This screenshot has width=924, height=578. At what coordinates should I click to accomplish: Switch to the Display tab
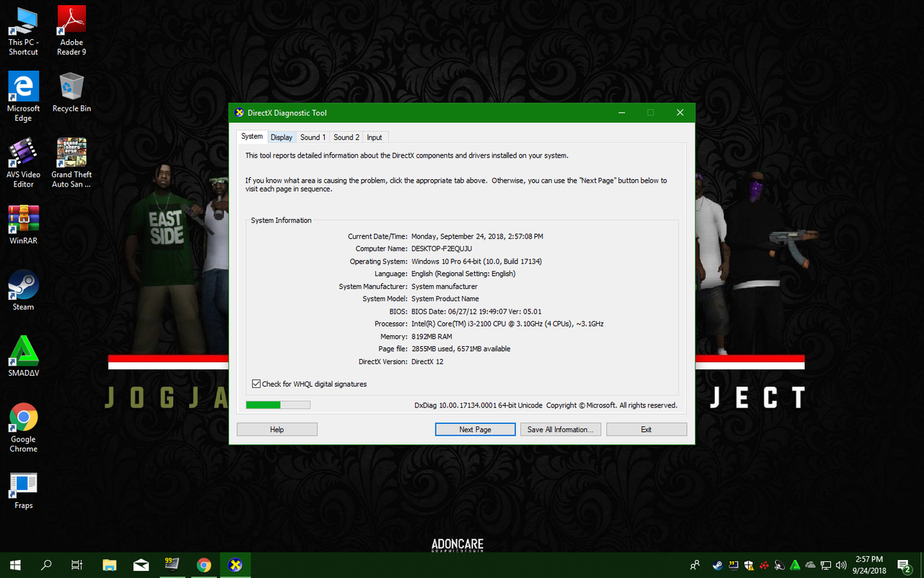coord(282,137)
